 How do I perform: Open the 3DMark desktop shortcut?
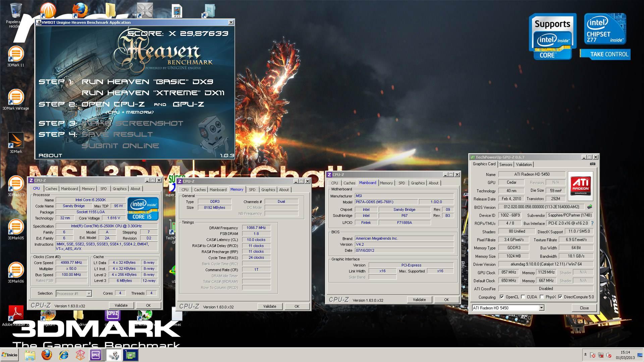[15, 143]
